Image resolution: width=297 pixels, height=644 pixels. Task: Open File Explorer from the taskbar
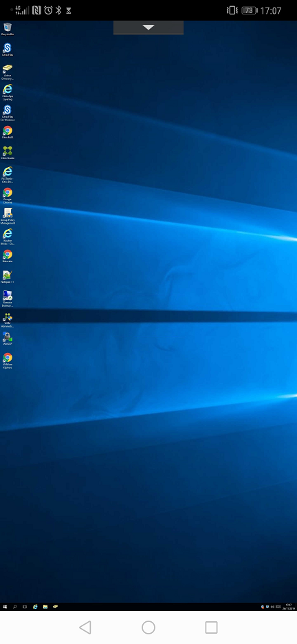point(45,607)
